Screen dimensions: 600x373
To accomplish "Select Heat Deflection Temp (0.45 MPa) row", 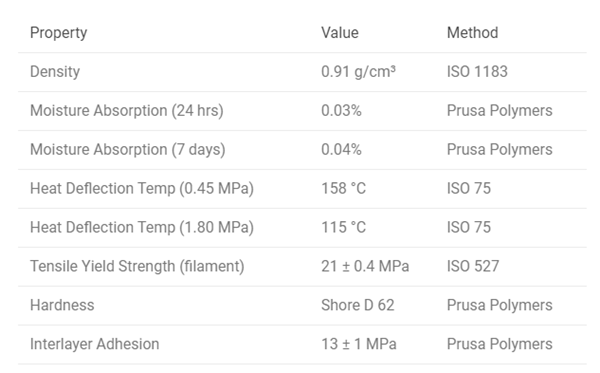I will click(302, 189).
